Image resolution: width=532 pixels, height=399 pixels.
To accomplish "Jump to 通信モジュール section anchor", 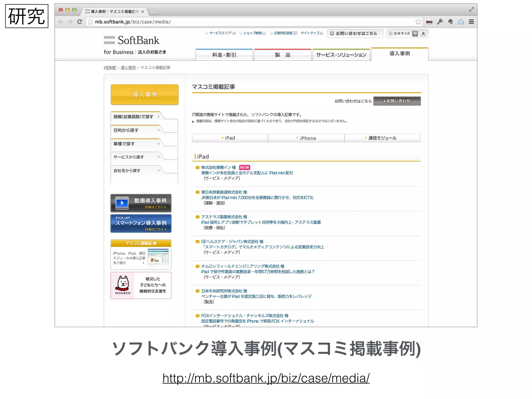I will tap(382, 138).
